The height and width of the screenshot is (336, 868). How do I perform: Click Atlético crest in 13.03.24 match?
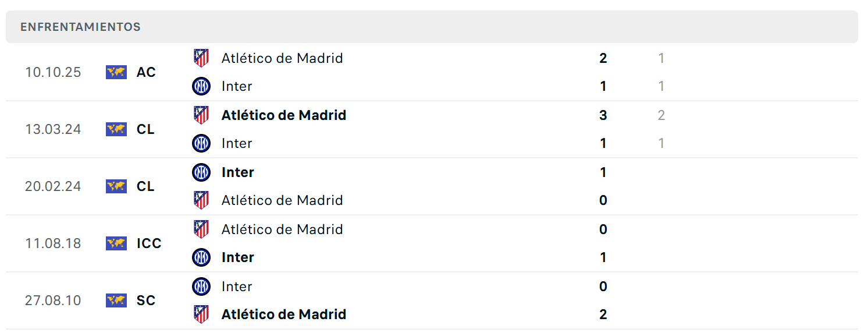point(201,115)
